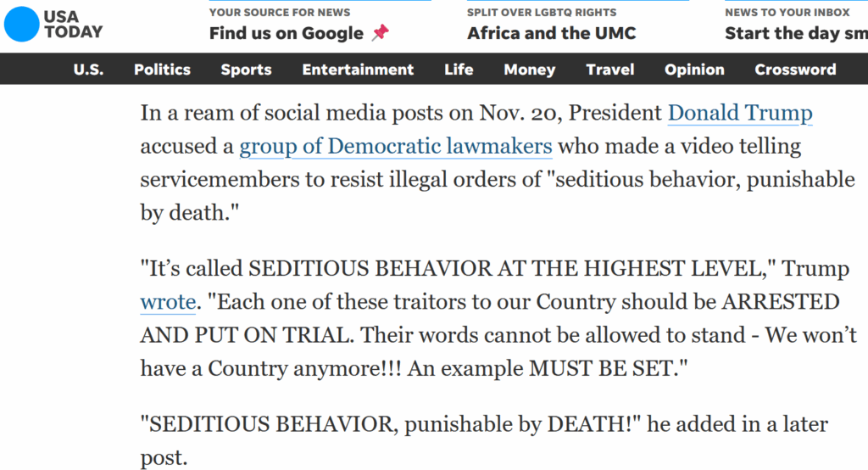Open the Start the day newsletter promo
The width and height of the screenshot is (868, 470).
[795, 34]
